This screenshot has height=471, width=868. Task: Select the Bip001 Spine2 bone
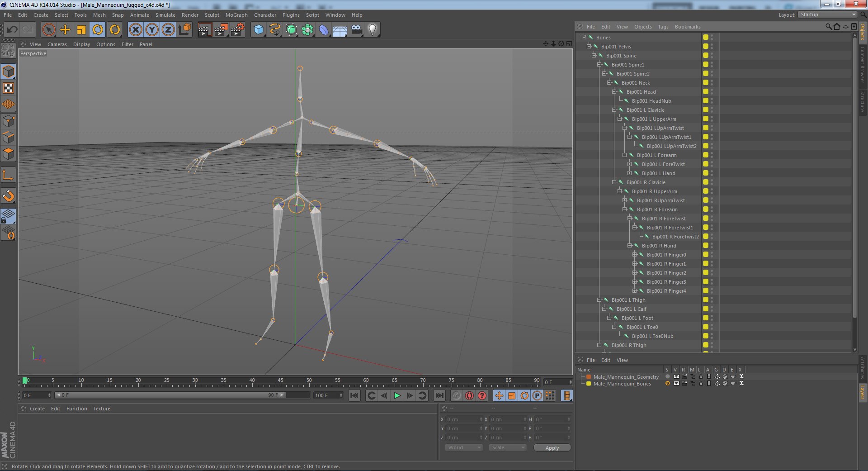tap(633, 74)
